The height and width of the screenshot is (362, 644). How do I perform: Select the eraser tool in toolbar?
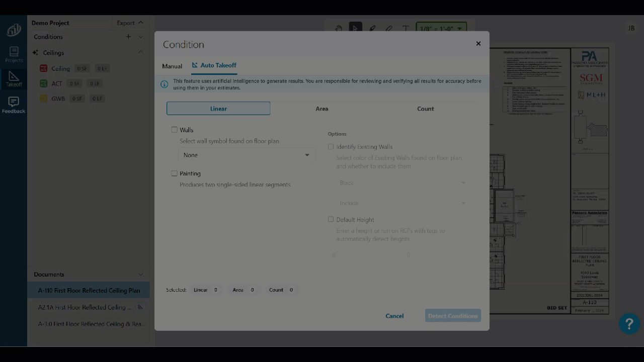pos(389,29)
